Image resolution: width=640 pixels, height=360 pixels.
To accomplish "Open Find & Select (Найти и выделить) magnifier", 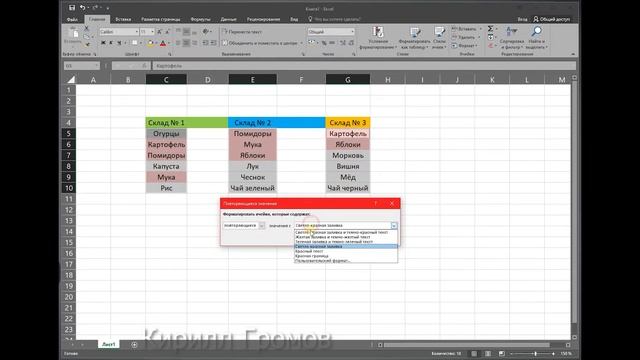I will coord(536,38).
